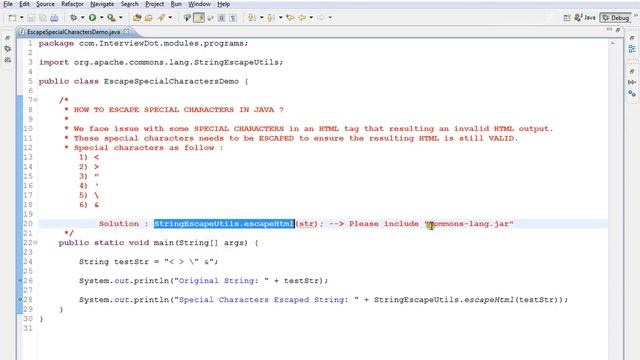Viewport: 640px width, 360px height.
Task: Open the Source menu
Action: [45, 4]
